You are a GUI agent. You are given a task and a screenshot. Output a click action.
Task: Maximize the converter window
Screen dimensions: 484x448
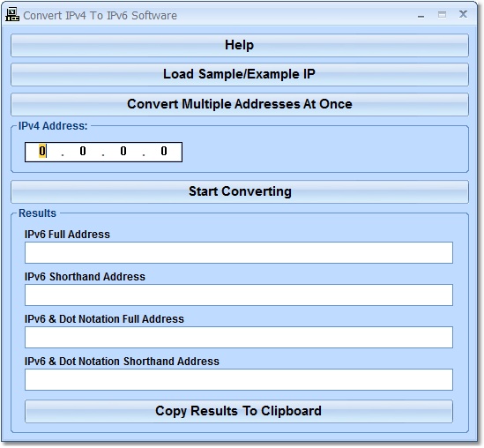(442, 14)
